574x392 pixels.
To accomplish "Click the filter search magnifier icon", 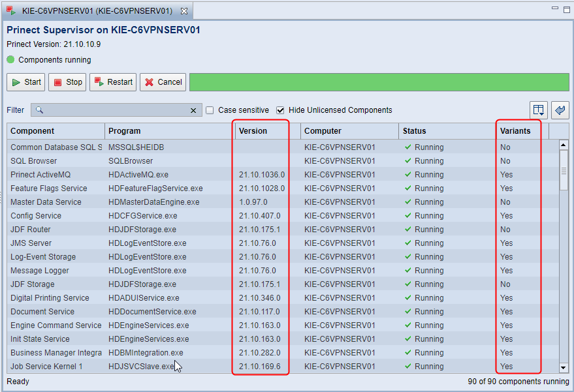I will (x=40, y=110).
